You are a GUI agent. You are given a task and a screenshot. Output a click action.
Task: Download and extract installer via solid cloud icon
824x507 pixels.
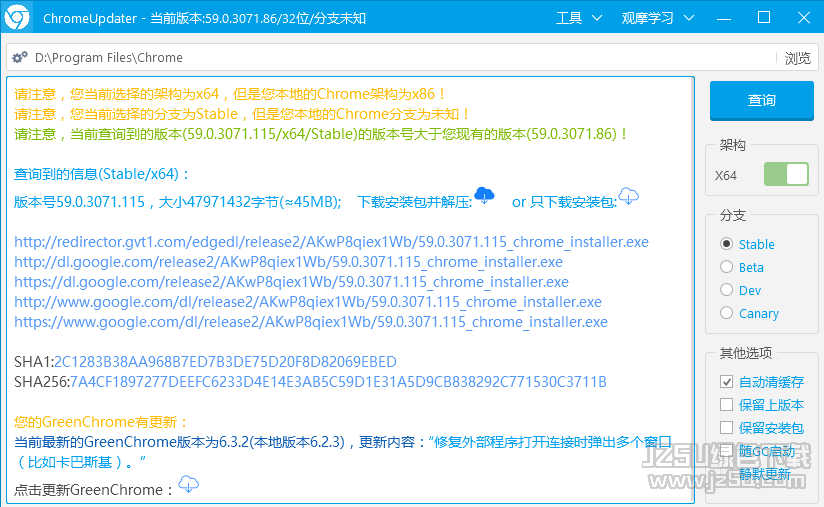pos(484,195)
